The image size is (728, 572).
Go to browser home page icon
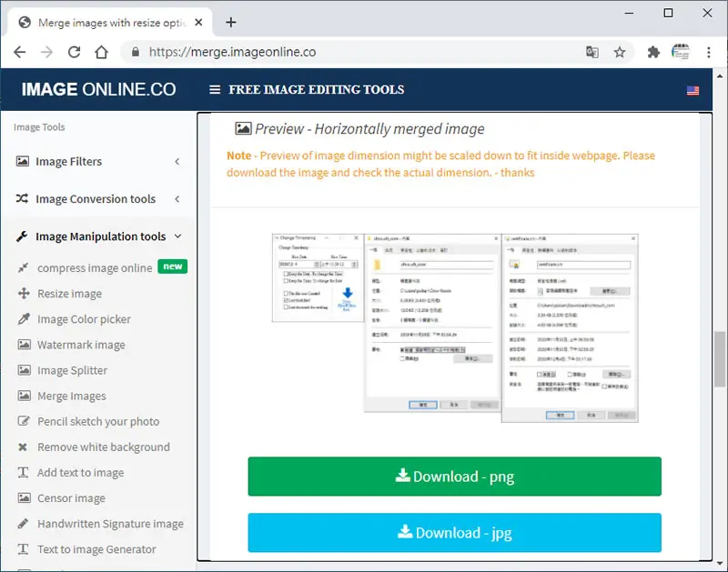[x=101, y=52]
